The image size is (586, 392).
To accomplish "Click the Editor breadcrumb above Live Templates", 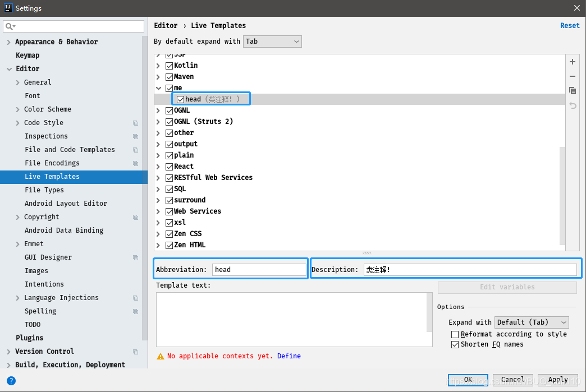I will [x=165, y=25].
